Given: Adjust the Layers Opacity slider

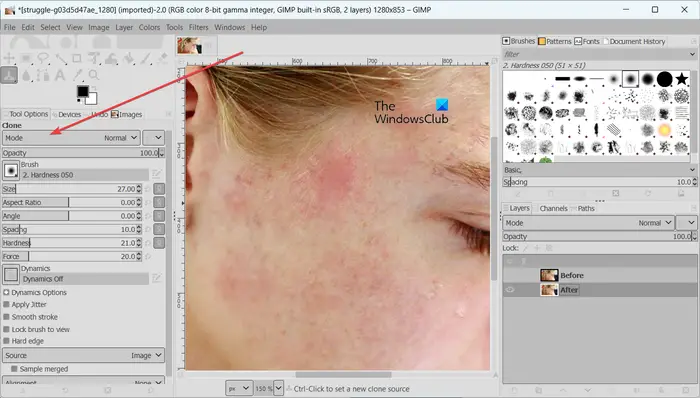Looking at the screenshot, I should (x=600, y=236).
